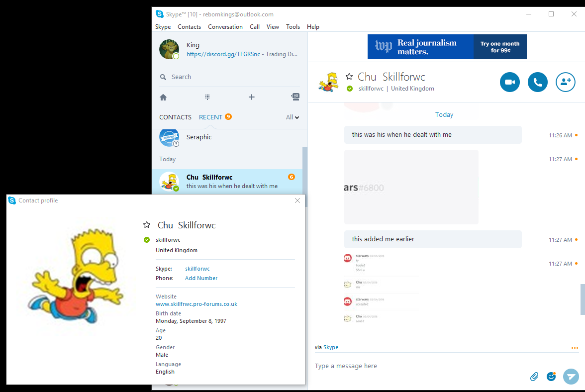585x392 pixels.
Task: Open the emoticon picker
Action: 551,377
